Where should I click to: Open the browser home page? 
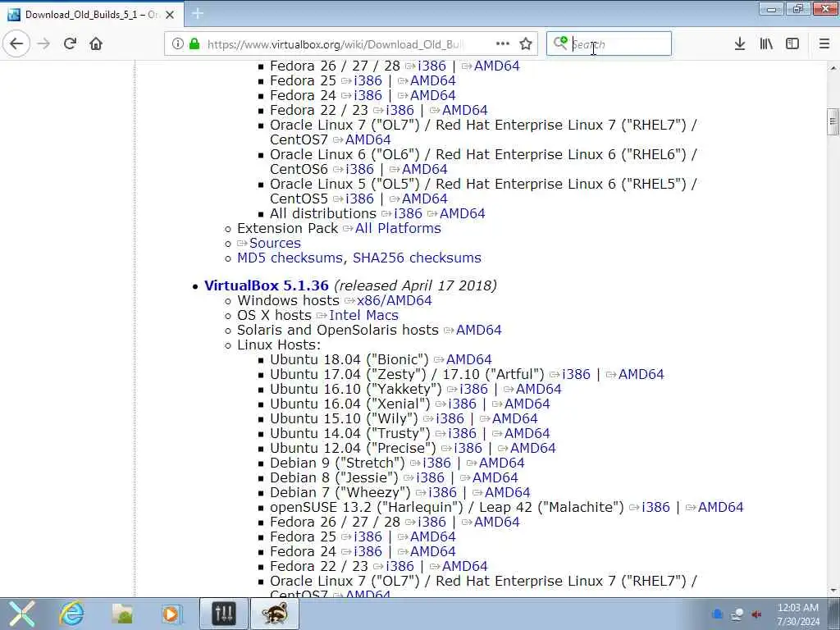click(96, 43)
